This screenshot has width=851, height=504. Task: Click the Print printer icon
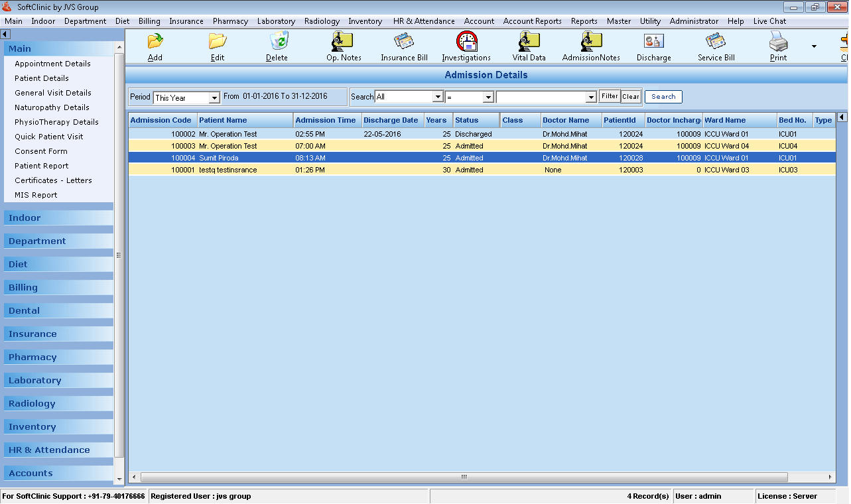click(x=778, y=42)
